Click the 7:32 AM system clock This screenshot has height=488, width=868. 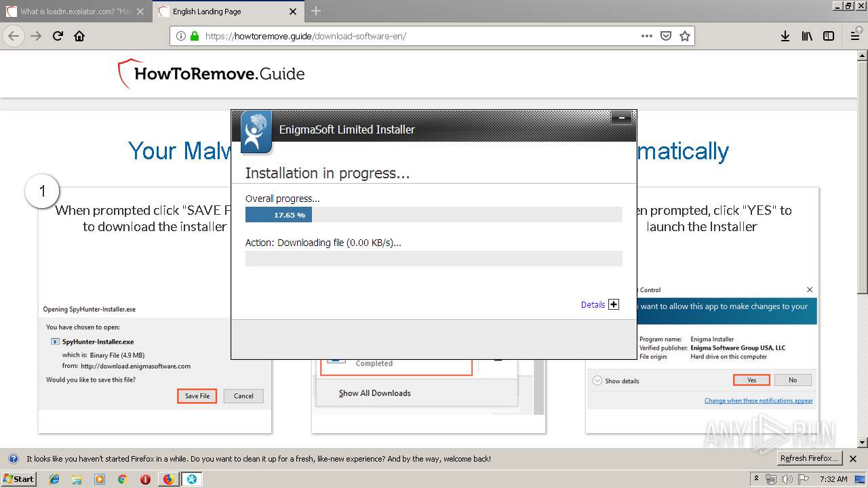833,479
